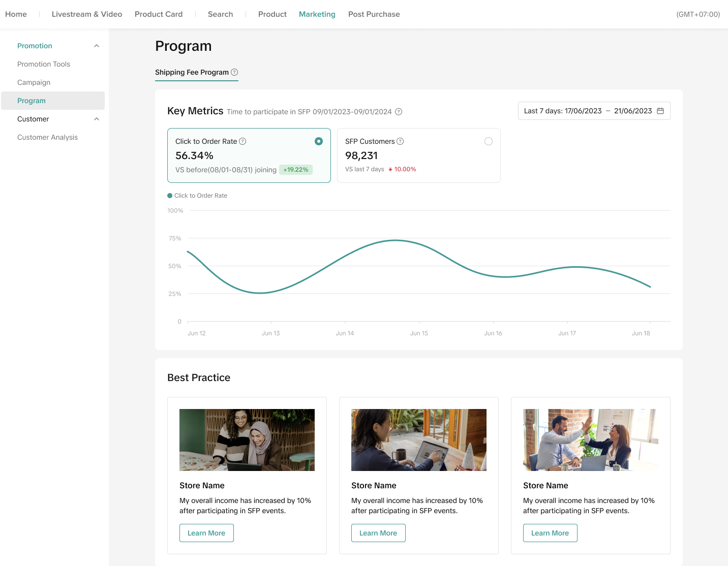The height and width of the screenshot is (566, 728).
Task: Select the SFP Customers radio button
Action: [x=489, y=141]
